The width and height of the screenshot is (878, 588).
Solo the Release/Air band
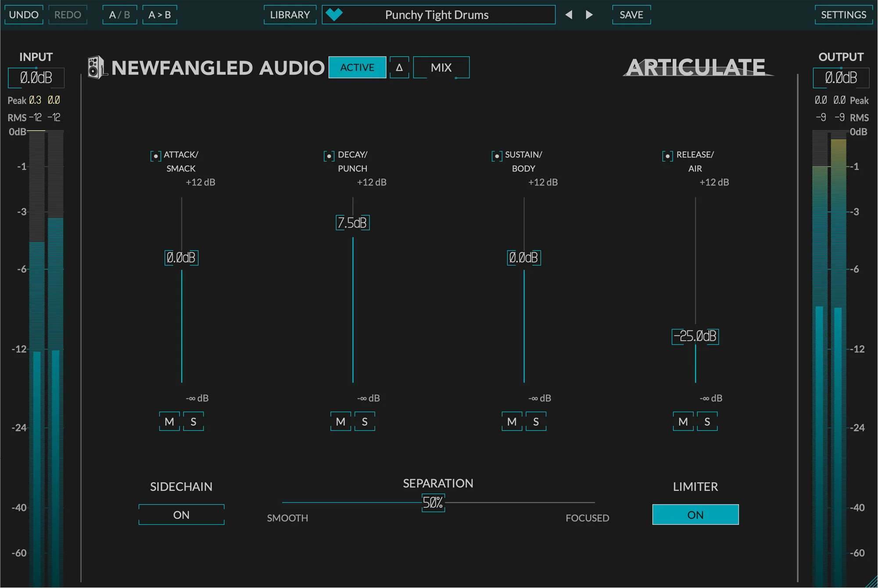tap(707, 421)
